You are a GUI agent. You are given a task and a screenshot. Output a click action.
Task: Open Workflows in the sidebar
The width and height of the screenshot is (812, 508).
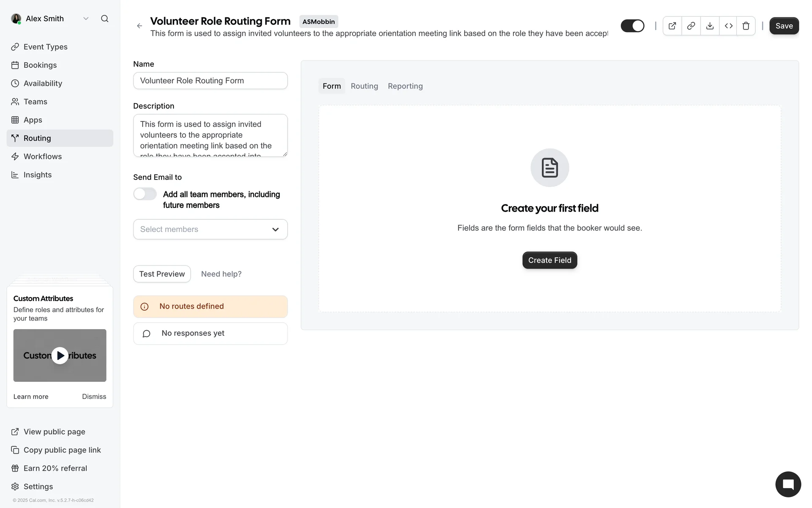click(x=42, y=156)
